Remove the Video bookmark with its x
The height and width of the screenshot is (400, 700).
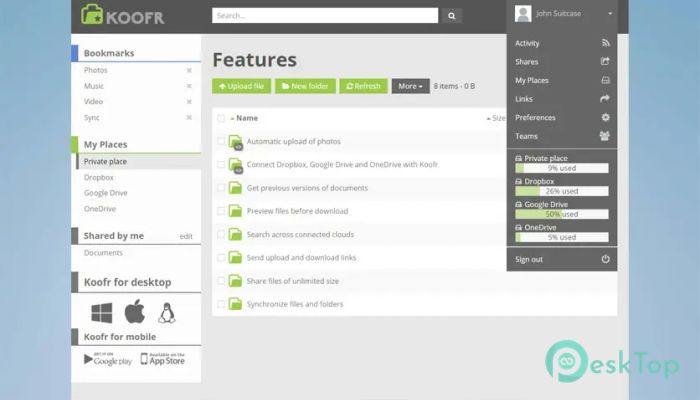tap(189, 102)
